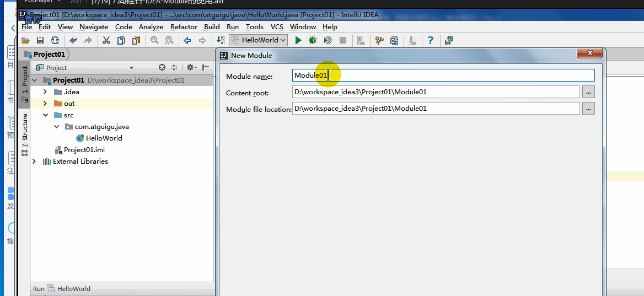Click the Find magnifier icon

[154, 40]
